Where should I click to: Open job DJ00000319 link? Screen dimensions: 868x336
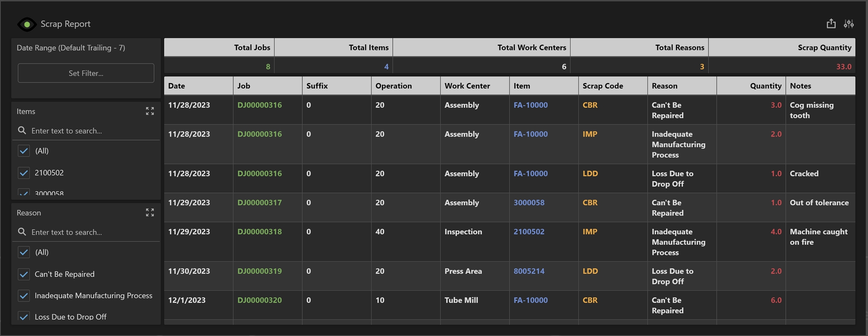point(260,271)
